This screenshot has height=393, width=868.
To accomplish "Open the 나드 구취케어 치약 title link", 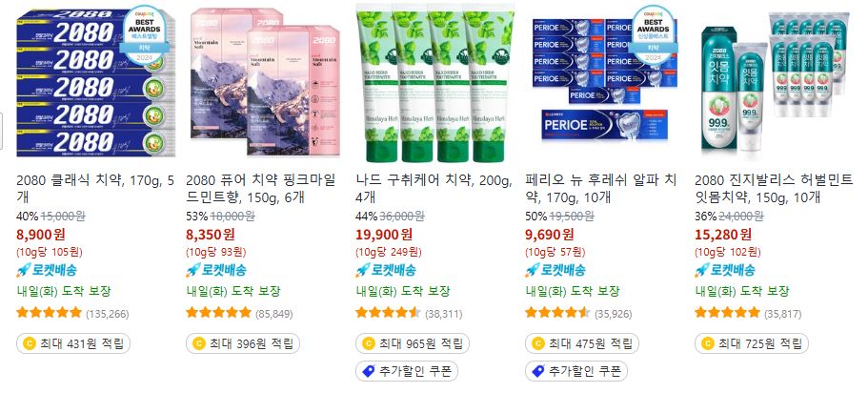I will point(434,189).
